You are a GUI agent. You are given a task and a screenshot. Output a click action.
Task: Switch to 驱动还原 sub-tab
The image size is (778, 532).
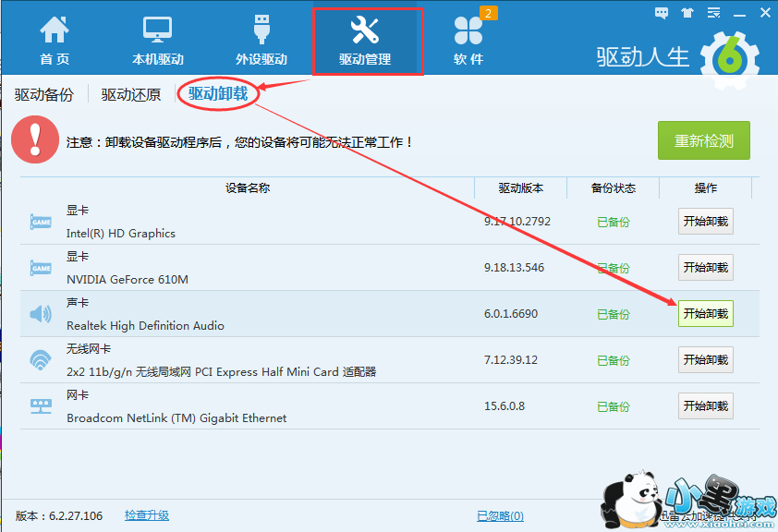tap(131, 94)
